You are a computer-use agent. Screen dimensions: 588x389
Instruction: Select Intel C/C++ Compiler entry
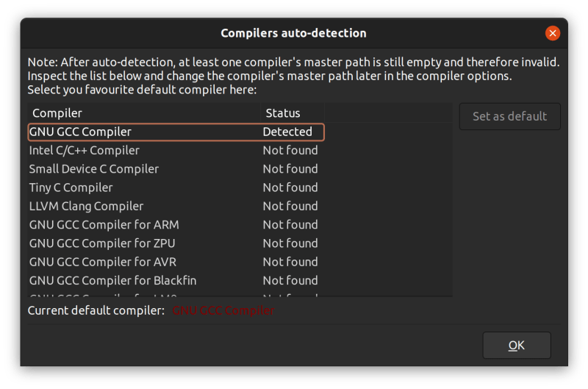[x=84, y=151]
